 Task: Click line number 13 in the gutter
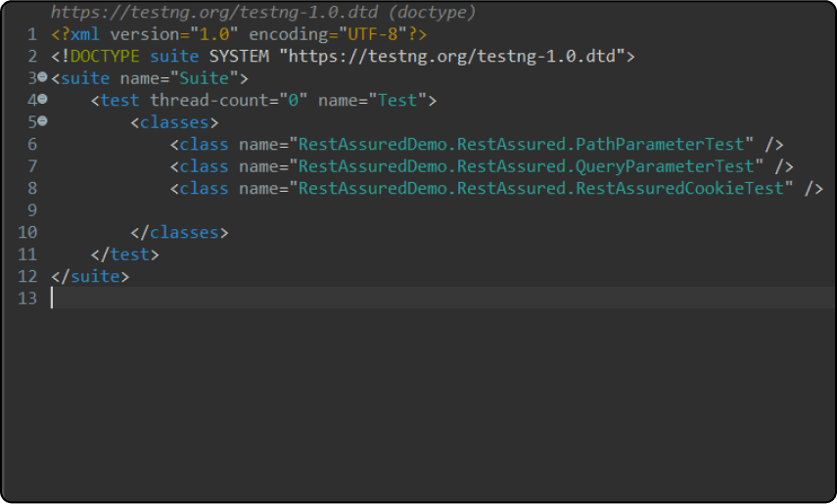[27, 298]
